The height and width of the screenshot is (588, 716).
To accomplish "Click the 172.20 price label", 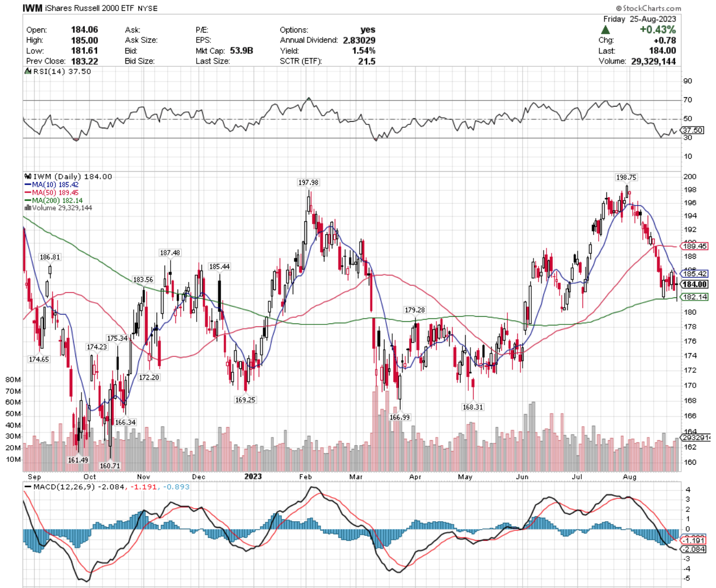I will coord(149,377).
